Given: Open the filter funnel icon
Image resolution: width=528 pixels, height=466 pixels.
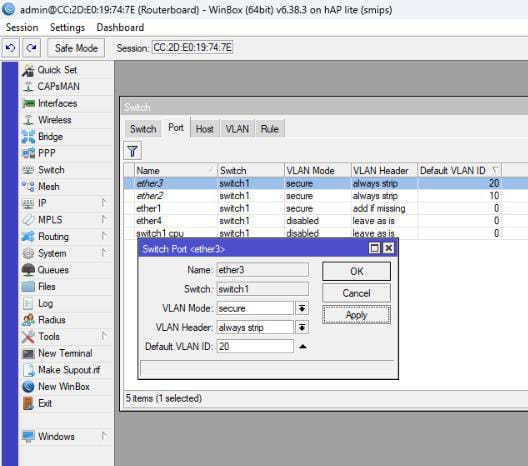Looking at the screenshot, I should (132, 151).
